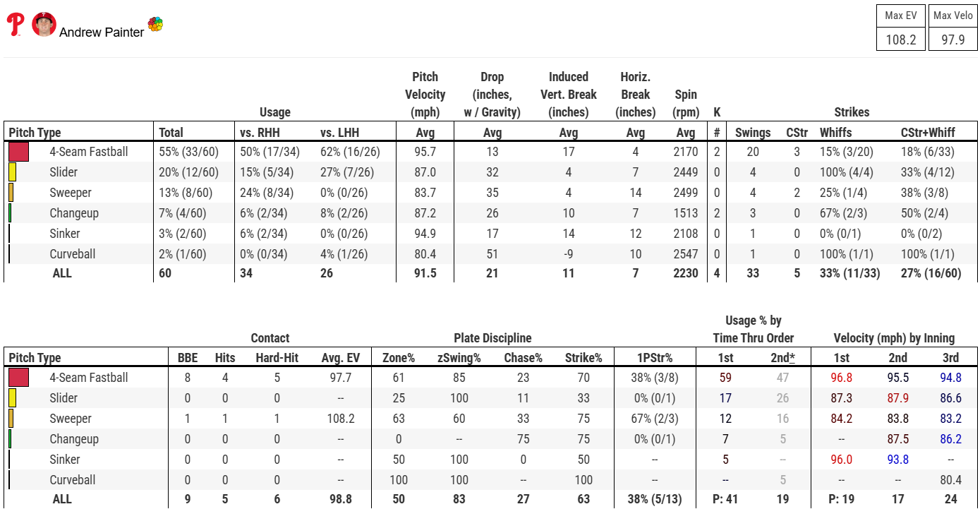Viewport: 980px width, 509px height.
Task: Click the Phillies team logo
Action: tap(16, 25)
